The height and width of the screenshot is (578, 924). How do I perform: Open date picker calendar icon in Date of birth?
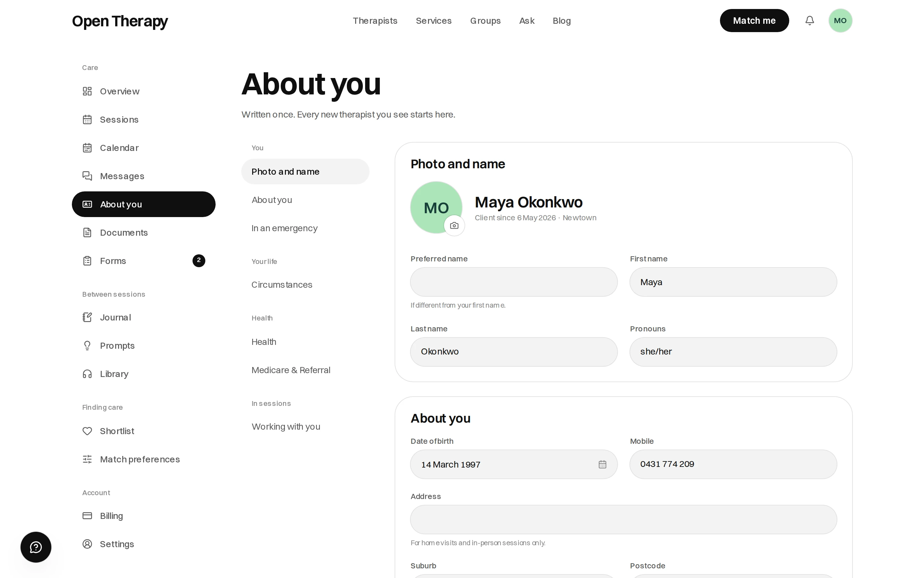coord(602,464)
